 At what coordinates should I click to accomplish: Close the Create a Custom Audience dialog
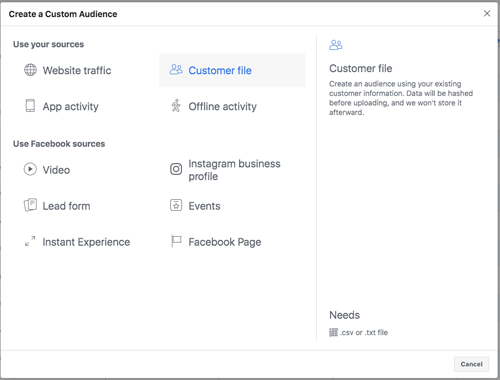click(487, 13)
